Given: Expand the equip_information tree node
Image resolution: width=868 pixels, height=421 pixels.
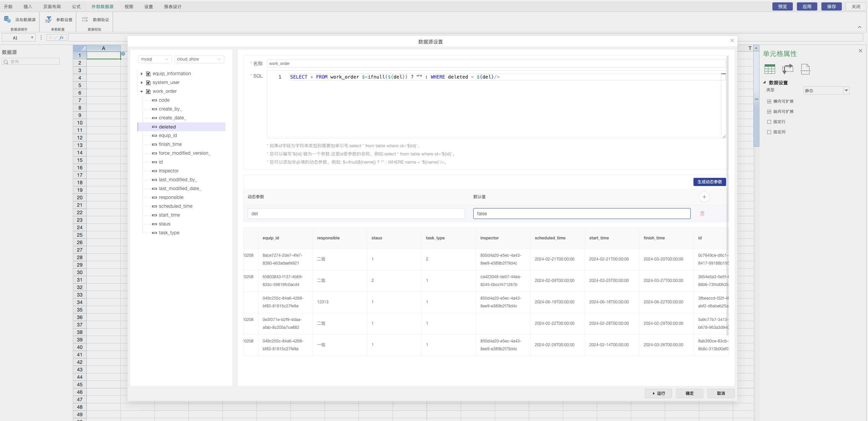Looking at the screenshot, I should point(142,74).
